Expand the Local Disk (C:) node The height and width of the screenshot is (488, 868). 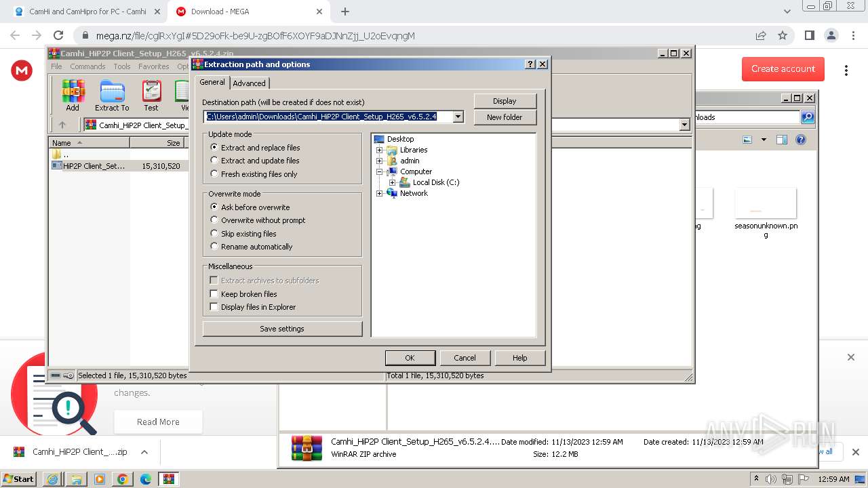[393, 182]
